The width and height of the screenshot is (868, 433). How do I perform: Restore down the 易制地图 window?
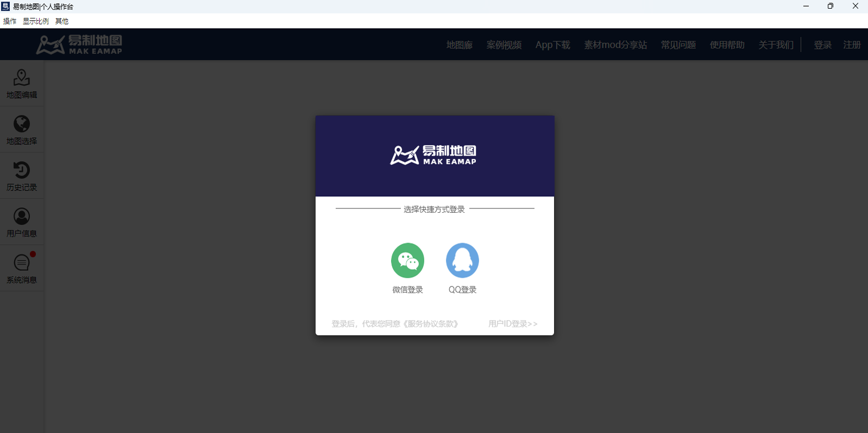click(x=831, y=6)
